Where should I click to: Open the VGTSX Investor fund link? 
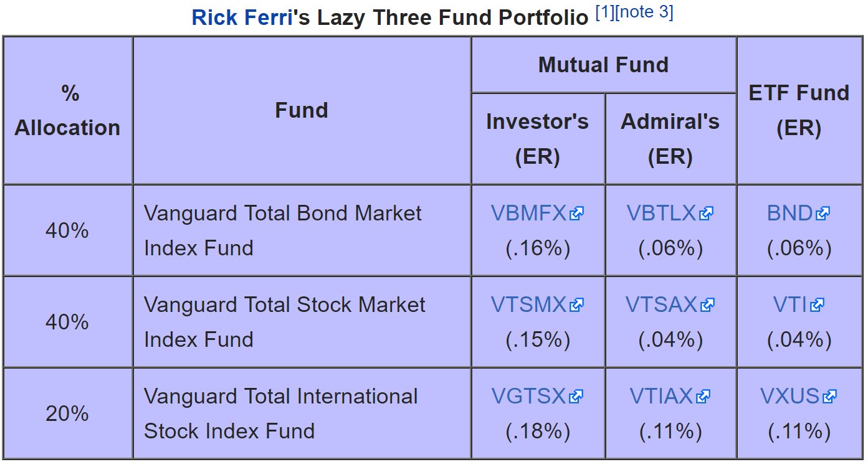(528, 397)
